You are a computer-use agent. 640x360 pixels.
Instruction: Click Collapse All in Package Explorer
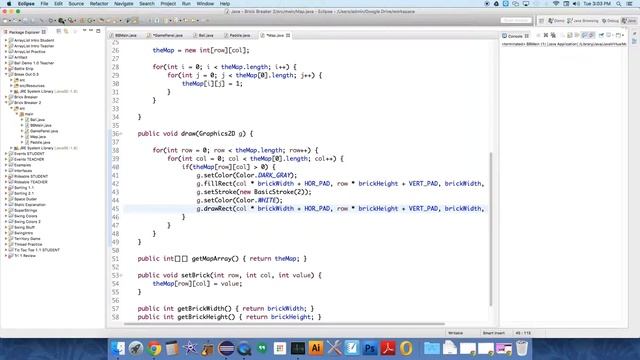coord(59,31)
